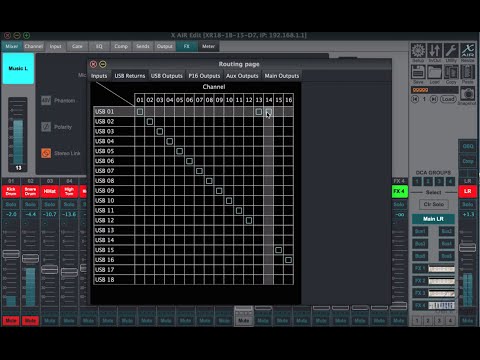Click the snapshot Load button
480x360 pixels.
448,99
